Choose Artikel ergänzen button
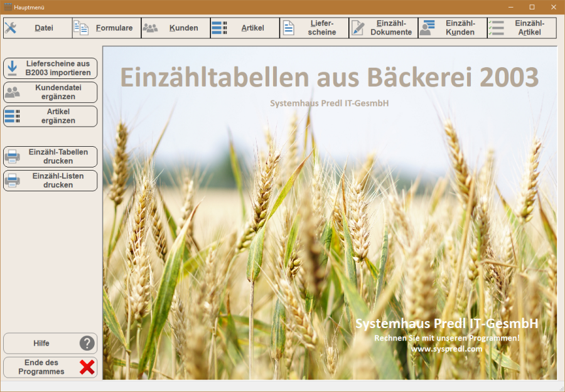565x392 pixels. point(50,116)
